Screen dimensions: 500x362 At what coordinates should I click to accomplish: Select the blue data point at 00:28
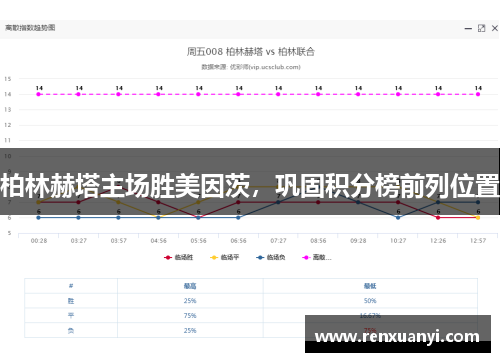(39, 218)
